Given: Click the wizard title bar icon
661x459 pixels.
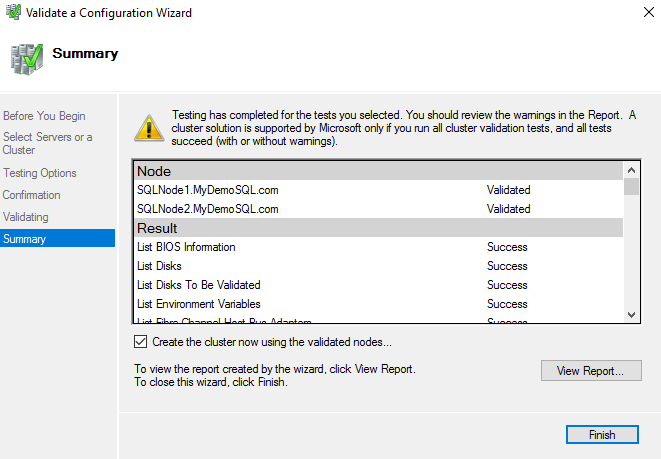Looking at the screenshot, I should (x=13, y=12).
